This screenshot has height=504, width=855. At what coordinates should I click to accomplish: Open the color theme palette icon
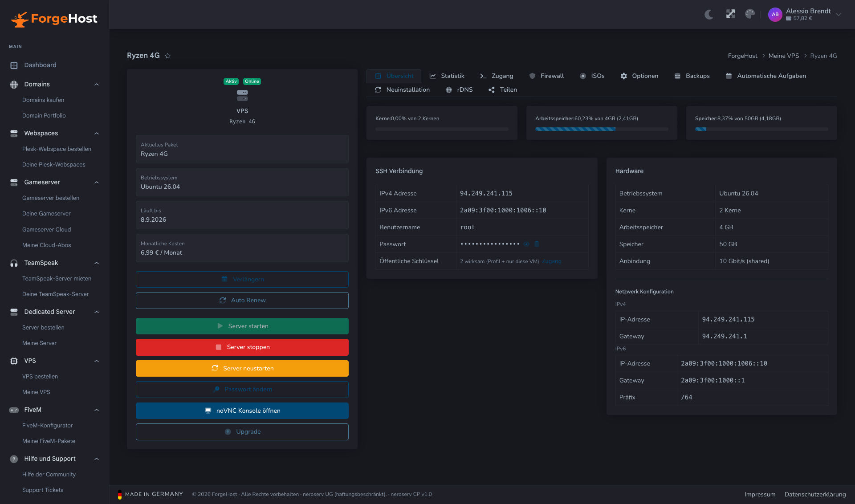coord(750,14)
